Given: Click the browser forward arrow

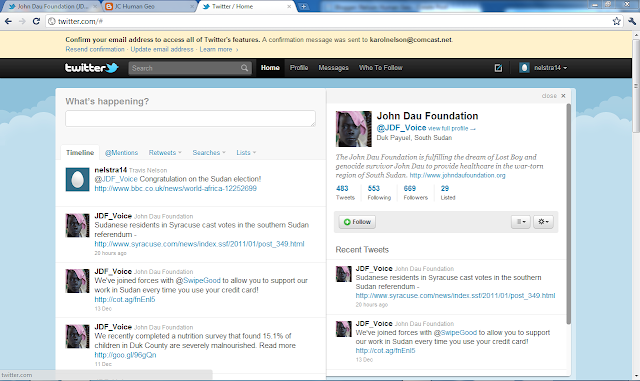Looking at the screenshot, I should [x=22, y=21].
